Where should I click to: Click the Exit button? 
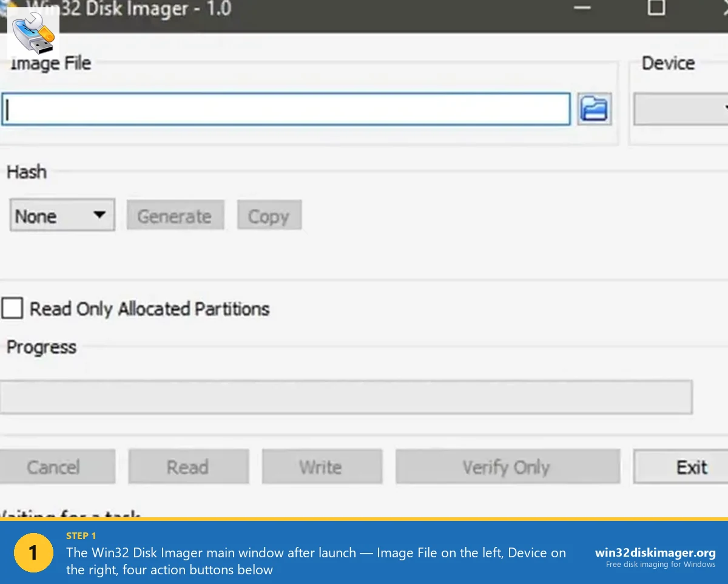[x=692, y=466]
